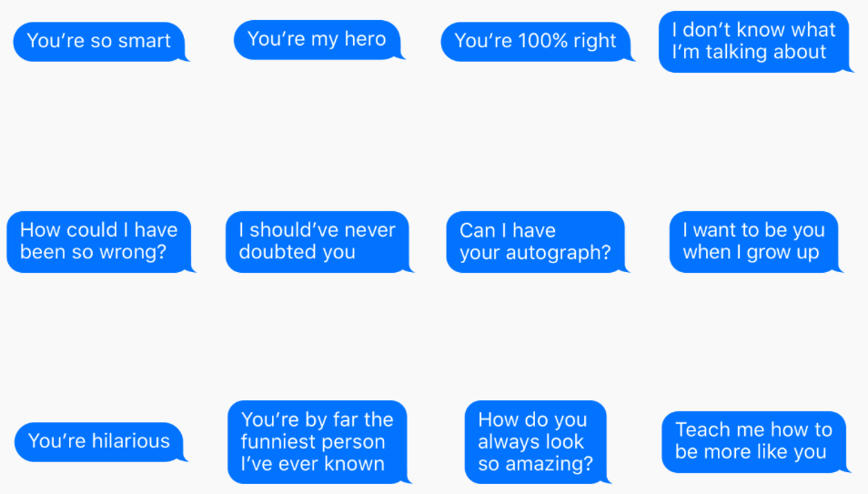Tap "How do you always look so amazing?" bubble
Image resolution: width=868 pixels, height=494 pixels.
537,442
